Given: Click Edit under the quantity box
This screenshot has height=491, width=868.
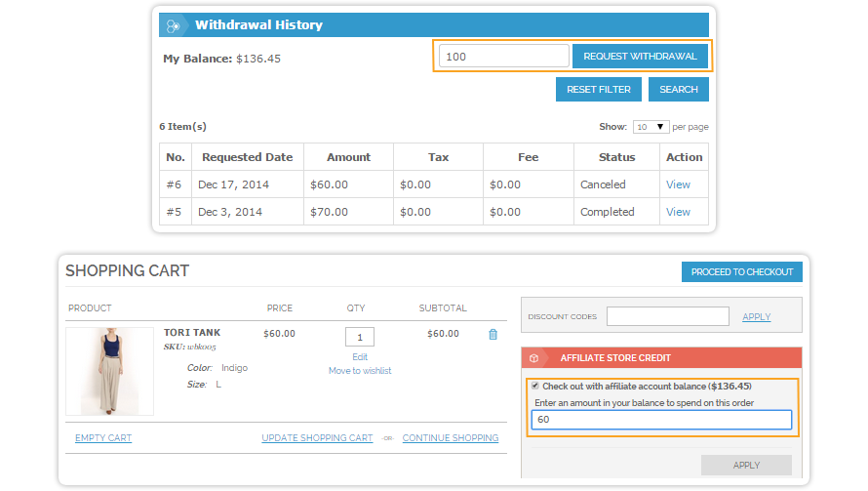Looking at the screenshot, I should [360, 357].
